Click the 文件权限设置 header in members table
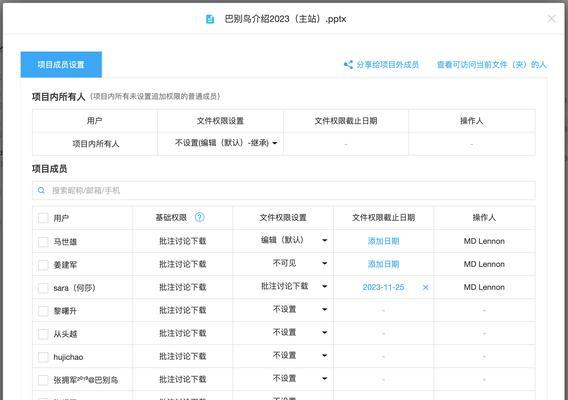This screenshot has width=568, height=400. (283, 217)
